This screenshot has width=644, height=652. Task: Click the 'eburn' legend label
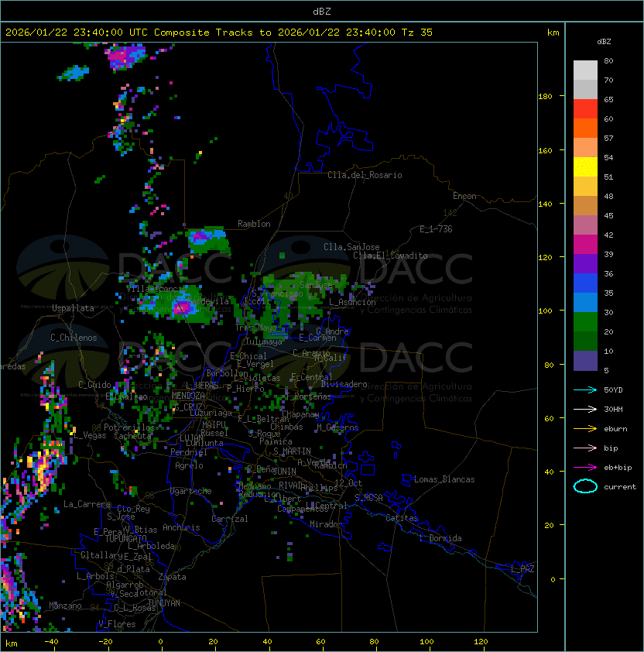point(615,429)
